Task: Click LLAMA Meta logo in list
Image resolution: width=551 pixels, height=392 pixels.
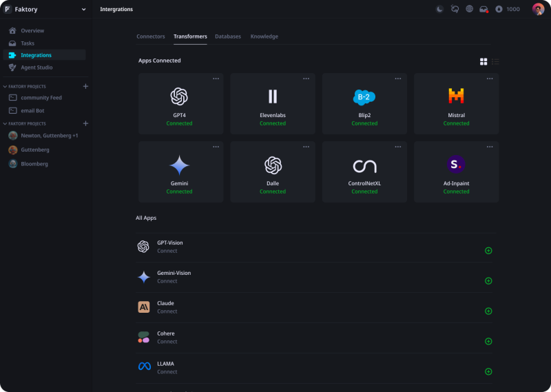Action: 145,367
